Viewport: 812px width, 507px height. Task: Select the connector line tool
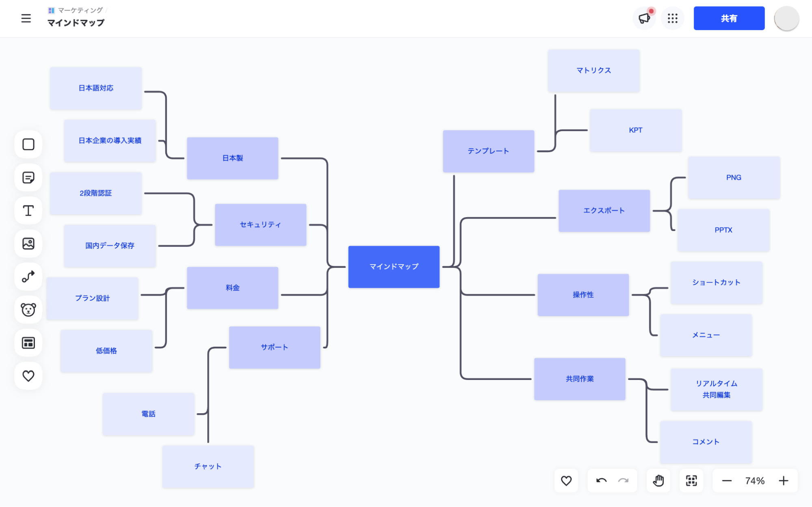pyautogui.click(x=28, y=277)
